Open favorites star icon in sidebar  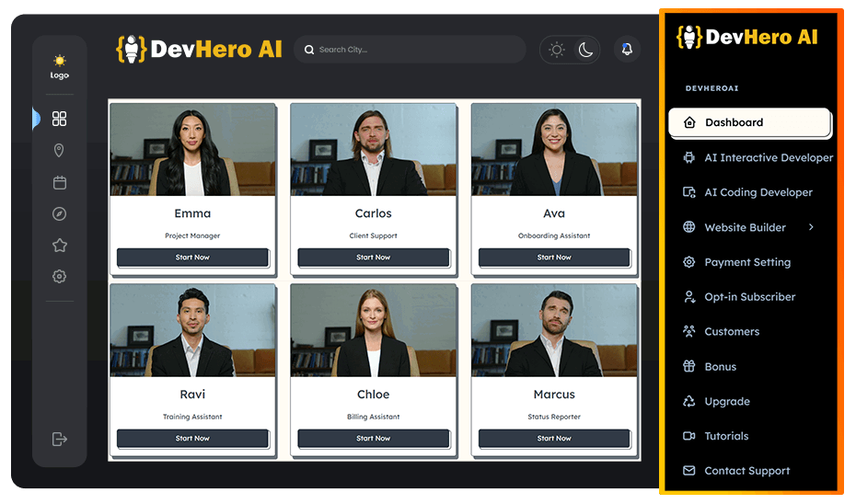click(59, 246)
